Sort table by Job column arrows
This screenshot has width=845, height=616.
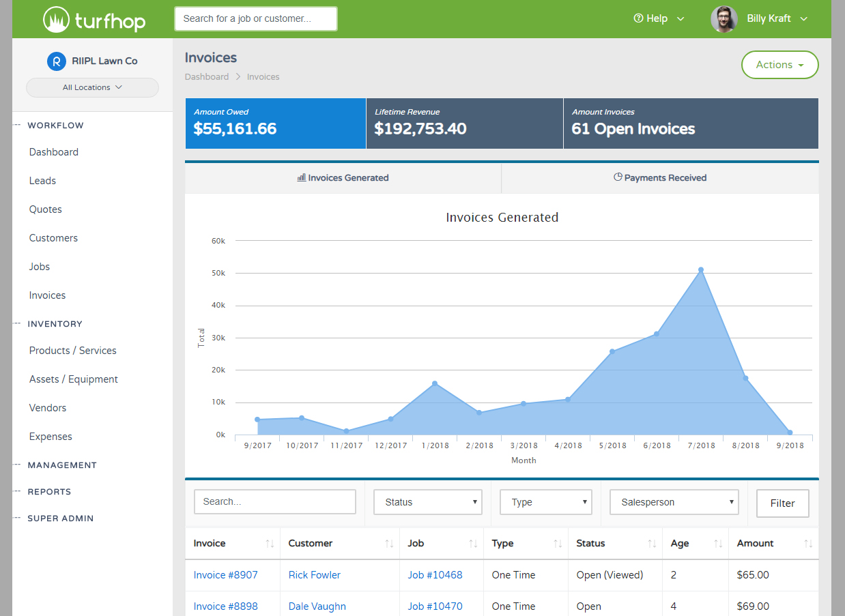point(473,544)
